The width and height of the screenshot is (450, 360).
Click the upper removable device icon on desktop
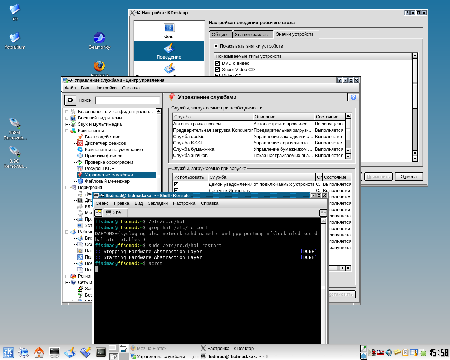15,123
